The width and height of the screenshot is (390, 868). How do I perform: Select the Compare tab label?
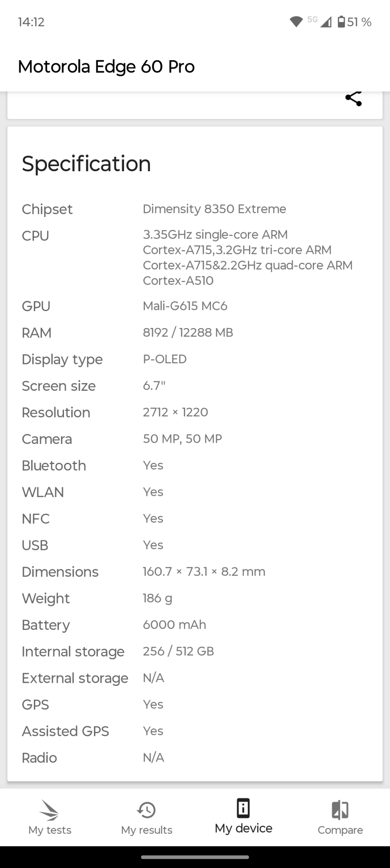pyautogui.click(x=340, y=830)
